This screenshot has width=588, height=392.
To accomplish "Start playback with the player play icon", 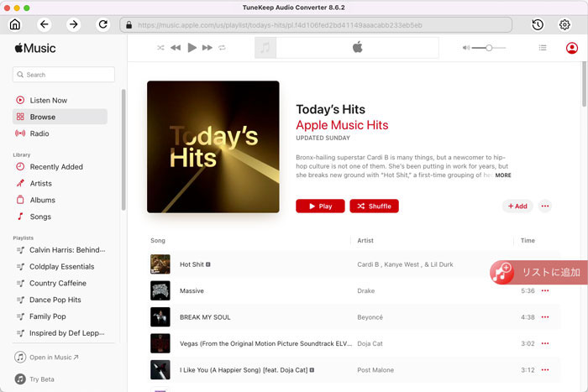I will pyautogui.click(x=192, y=48).
